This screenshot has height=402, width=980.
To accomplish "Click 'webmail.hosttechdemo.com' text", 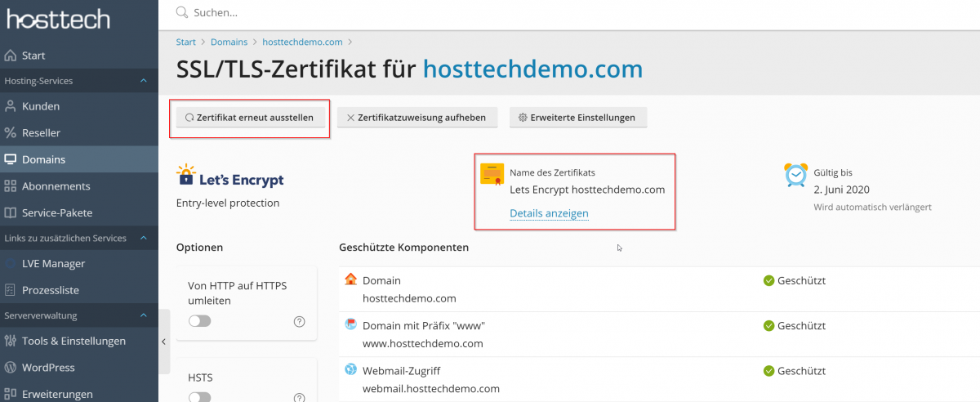I will tap(431, 389).
